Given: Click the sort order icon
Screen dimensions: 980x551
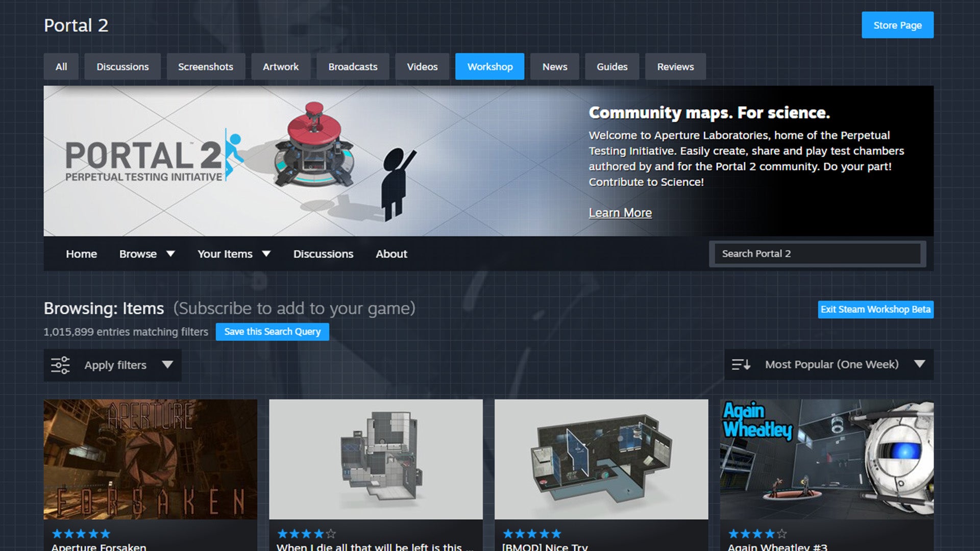Looking at the screenshot, I should (741, 364).
